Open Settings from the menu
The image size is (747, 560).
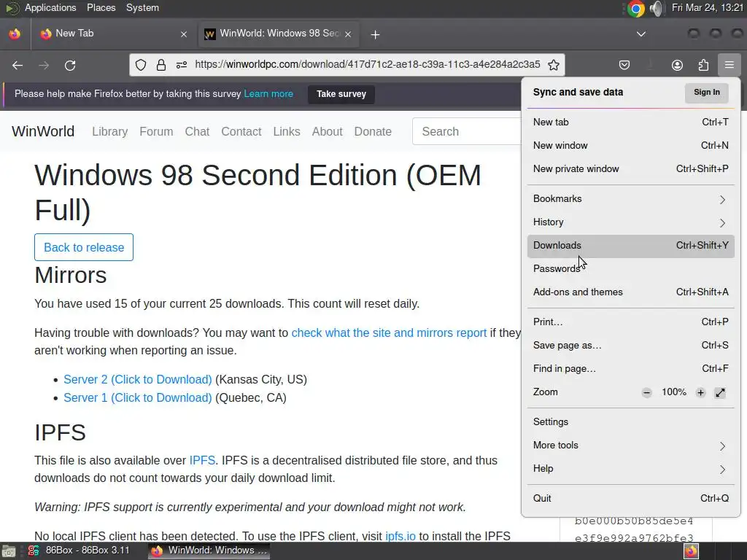631,422
